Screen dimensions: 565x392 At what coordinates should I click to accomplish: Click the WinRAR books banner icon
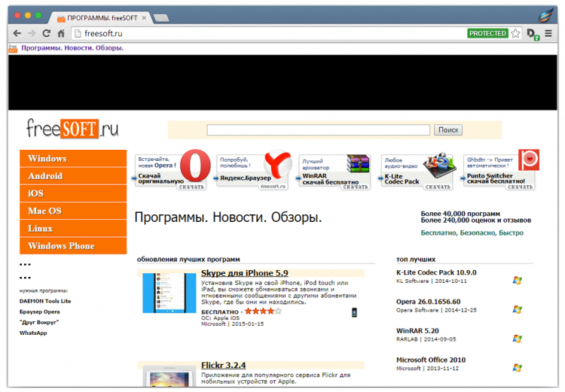tap(358, 163)
